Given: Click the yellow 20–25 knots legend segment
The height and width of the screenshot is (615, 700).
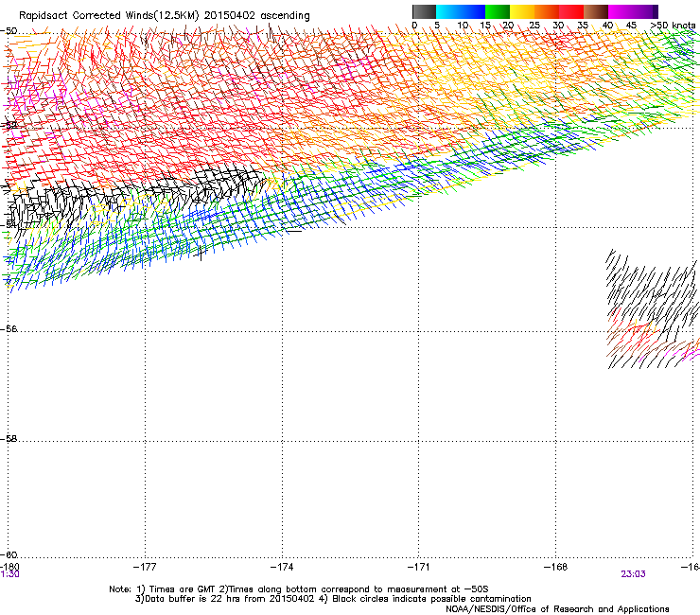Looking at the screenshot, I should click(522, 11).
